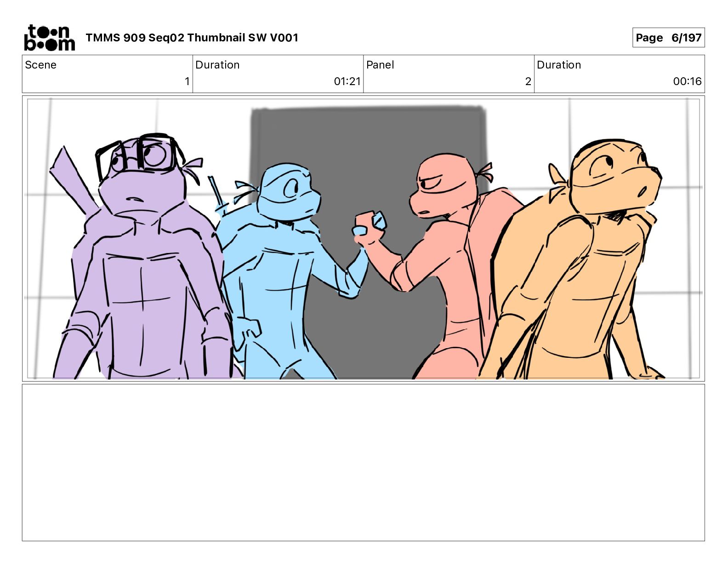Click the Scene number cell labeled 'Scene'

point(108,74)
